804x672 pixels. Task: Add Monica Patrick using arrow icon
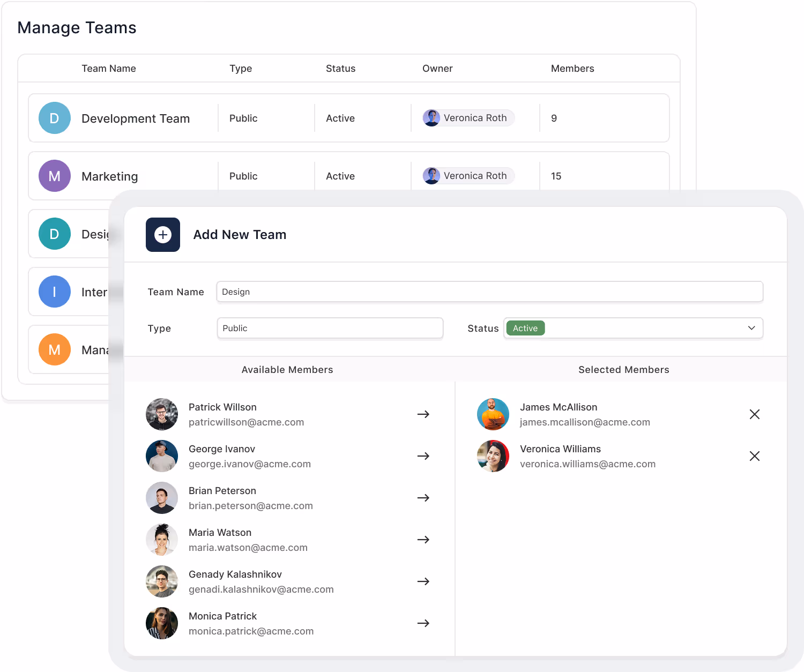(x=423, y=623)
